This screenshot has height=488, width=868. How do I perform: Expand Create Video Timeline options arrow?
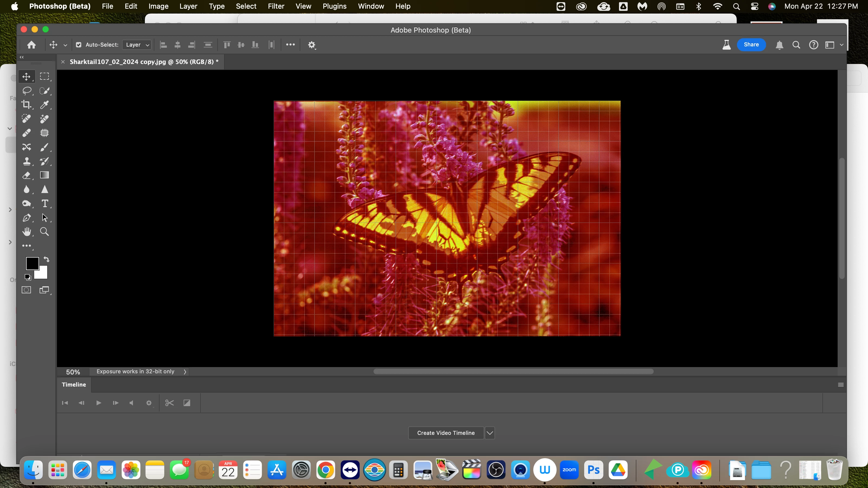tap(490, 433)
